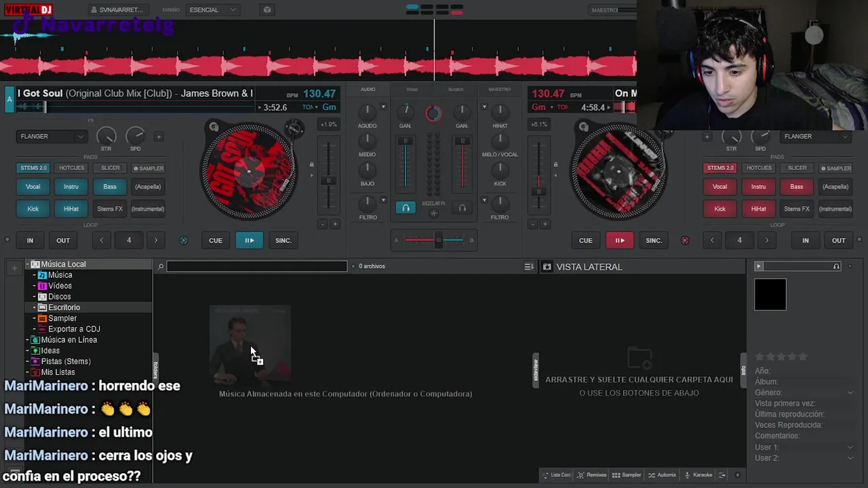Screen dimensions: 868x488
Task: Toggle the Bass stem on right deck
Action: 797,186
